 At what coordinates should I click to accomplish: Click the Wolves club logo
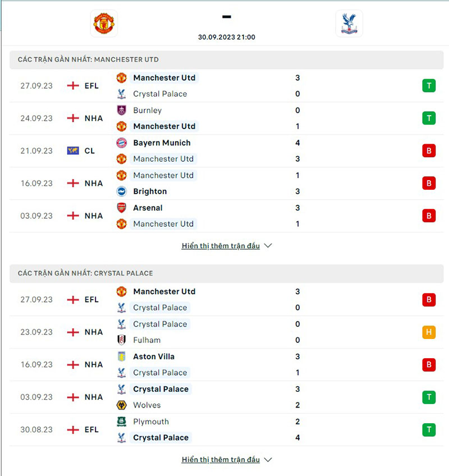pos(122,405)
